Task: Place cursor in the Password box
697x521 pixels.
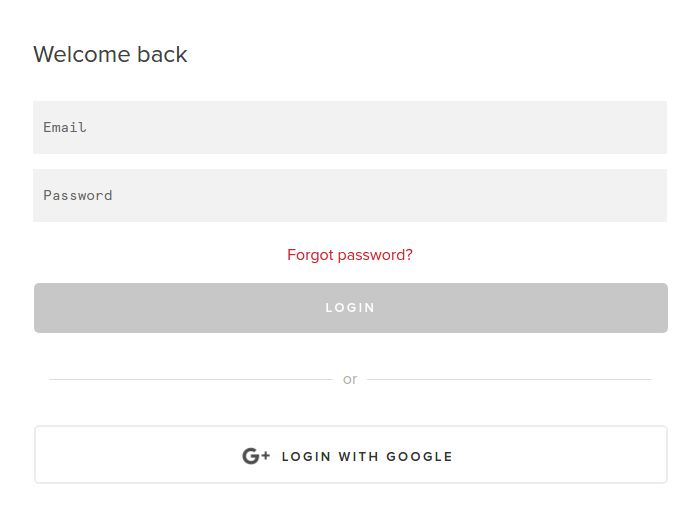Action: pos(350,195)
